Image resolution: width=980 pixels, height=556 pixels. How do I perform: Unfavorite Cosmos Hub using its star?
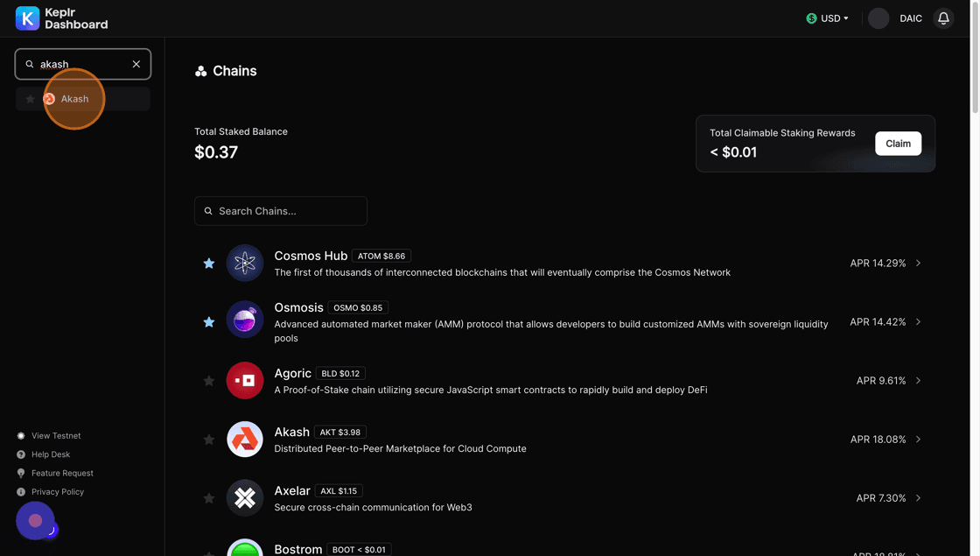pos(209,264)
